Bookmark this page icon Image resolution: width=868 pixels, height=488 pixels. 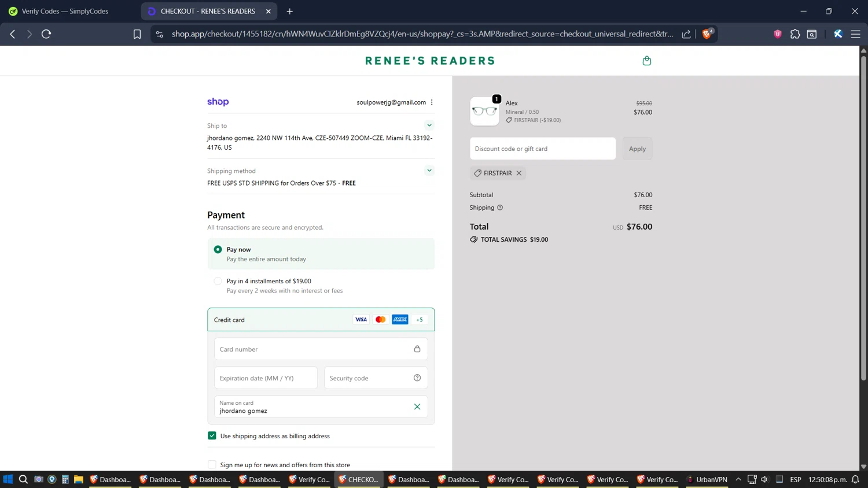click(137, 34)
